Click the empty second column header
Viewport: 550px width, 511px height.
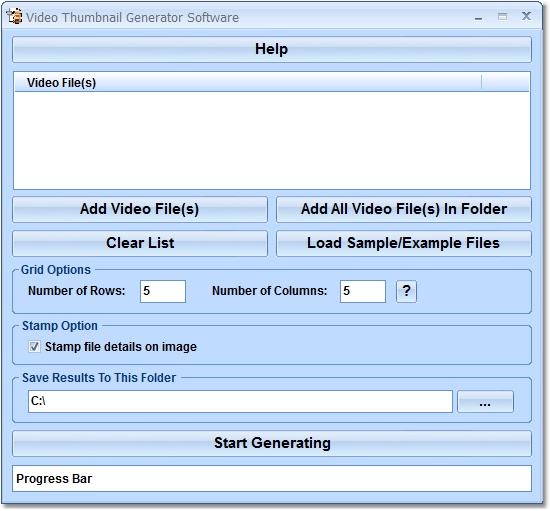point(505,83)
